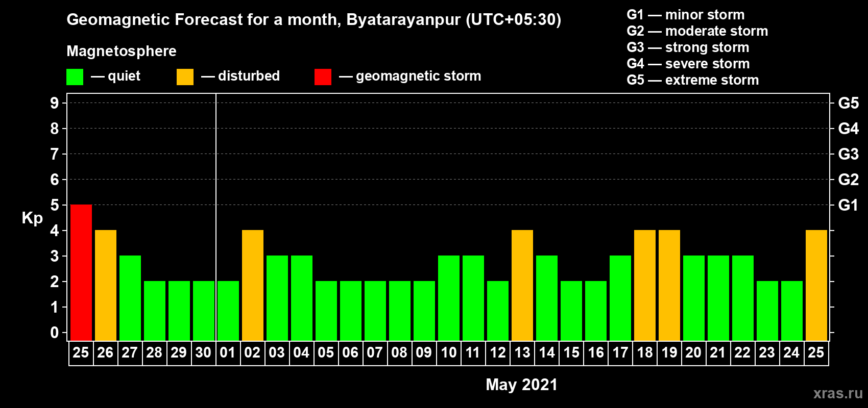Click the 'Kp' axis label
The height and width of the screenshot is (408, 868).
point(32,218)
